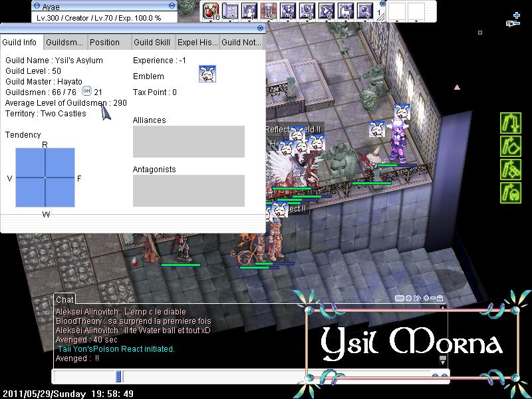Switch to the Guild Info tab
The height and width of the screenshot is (399, 532).
click(21, 43)
